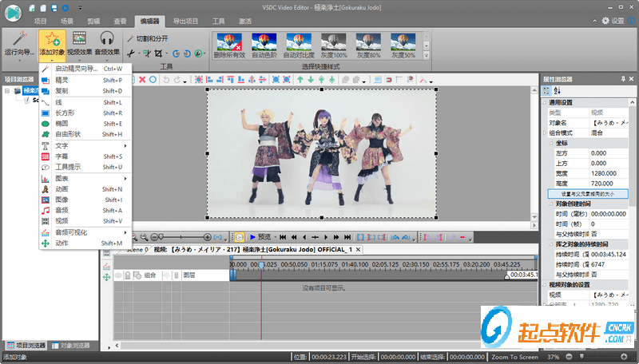Click the 宽度 value field 1280.000
This screenshot has width=639, height=364.
pos(609,172)
